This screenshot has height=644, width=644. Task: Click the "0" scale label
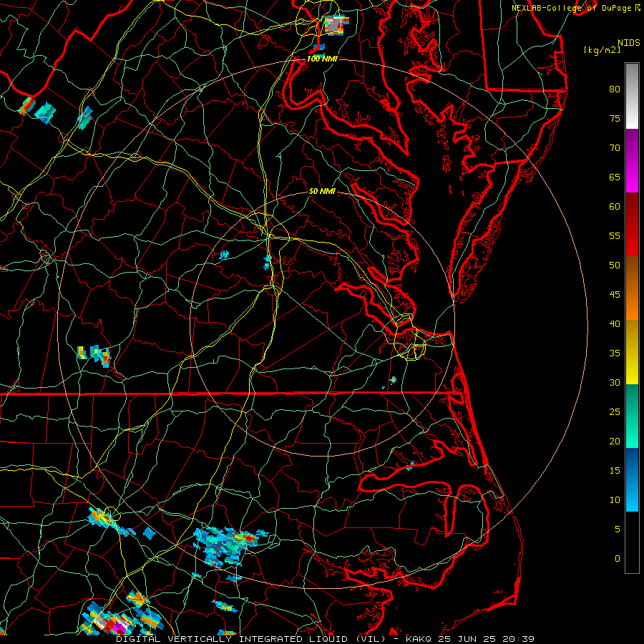(x=618, y=559)
